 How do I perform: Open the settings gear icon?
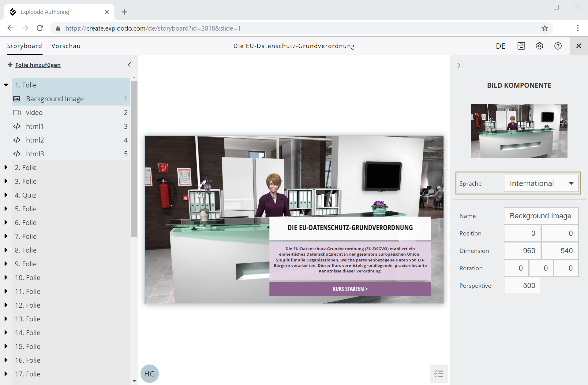(539, 46)
